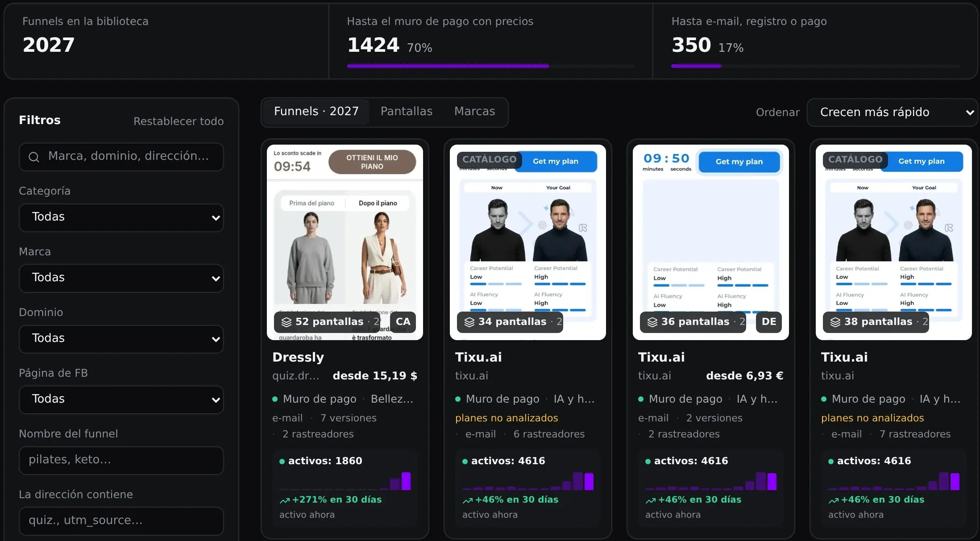Switch to the Marcas tab

point(475,112)
